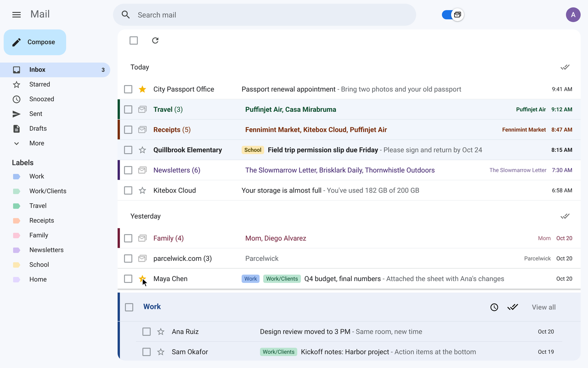Select the City Passport Office email checkbox
The image size is (588, 368).
128,89
